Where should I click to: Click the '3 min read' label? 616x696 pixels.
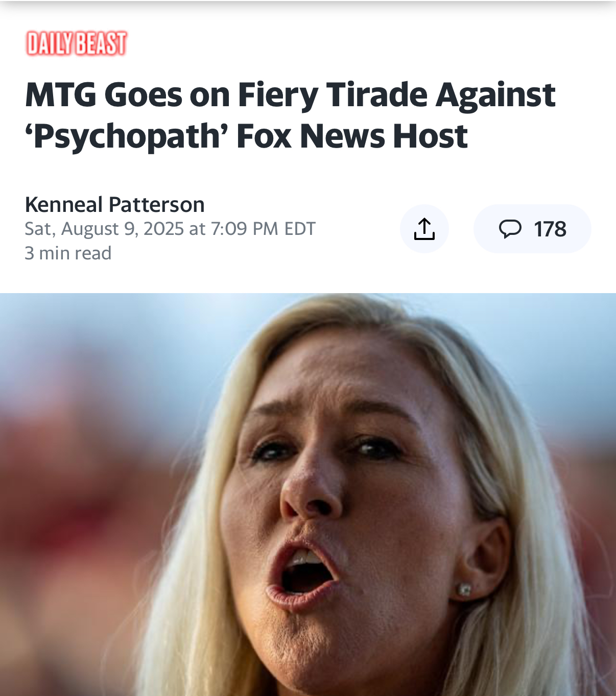(x=68, y=253)
